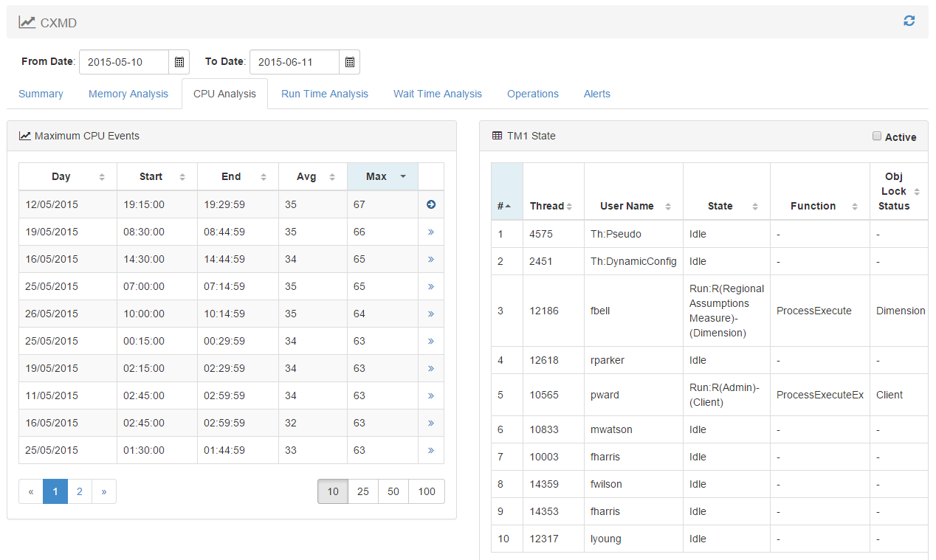Sort table by Start column
Image resolution: width=936 pixels, height=560 pixels.
coord(157,176)
